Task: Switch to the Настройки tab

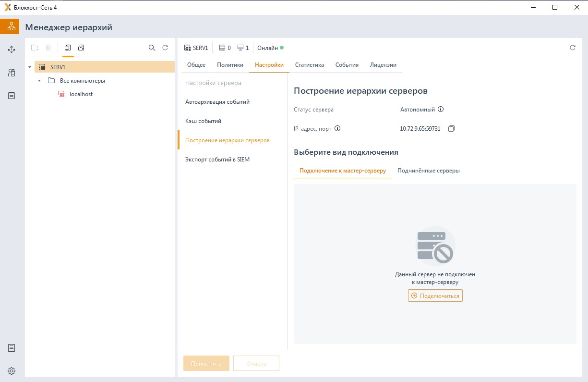Action: (x=269, y=65)
